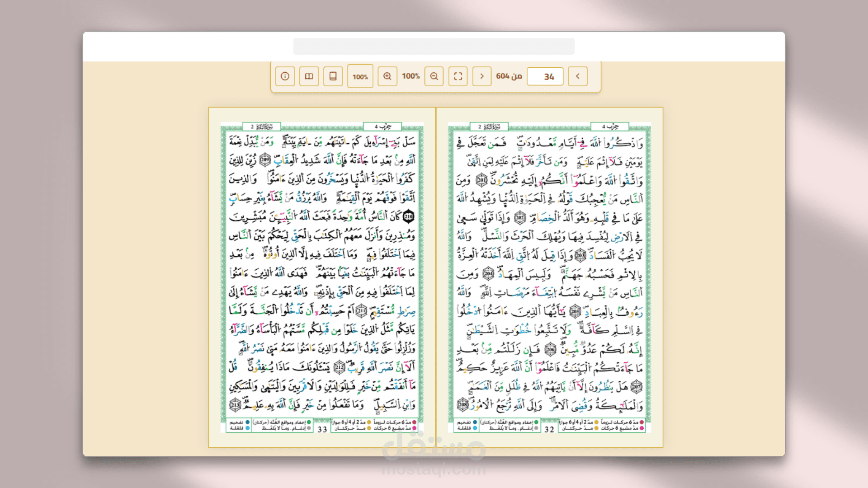Click the right-pointing chevron page arrow
This screenshot has height=488, width=868.
click(482, 76)
